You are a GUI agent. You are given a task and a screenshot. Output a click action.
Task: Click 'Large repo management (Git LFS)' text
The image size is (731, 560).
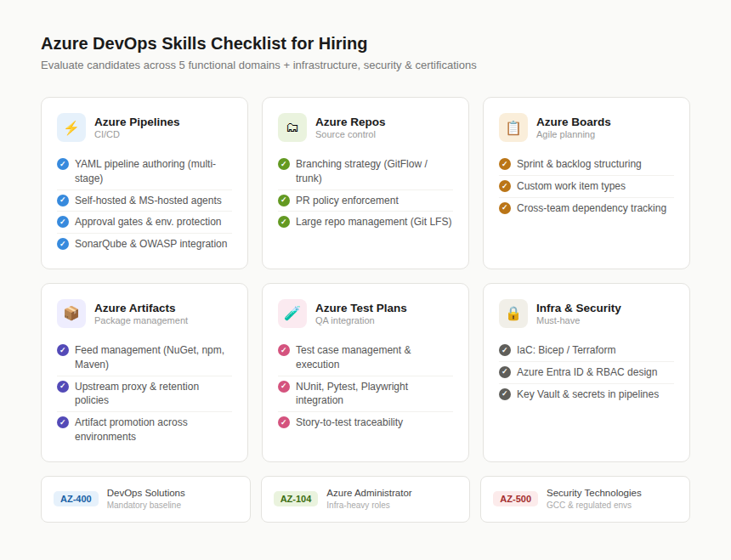374,222
